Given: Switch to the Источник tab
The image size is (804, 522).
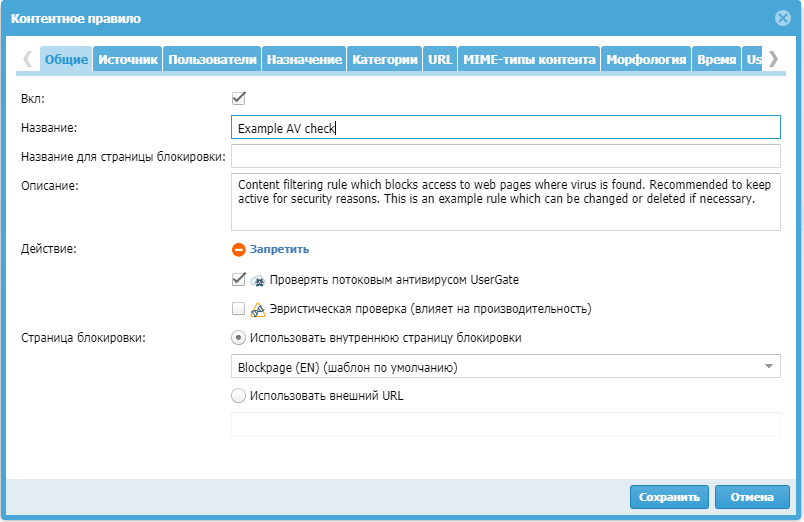Looking at the screenshot, I should tap(128, 60).
